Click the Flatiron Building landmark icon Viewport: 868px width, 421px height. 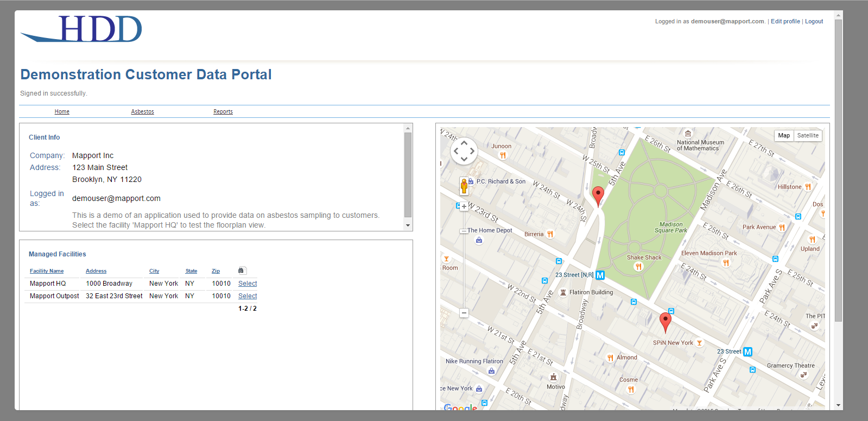tap(563, 292)
